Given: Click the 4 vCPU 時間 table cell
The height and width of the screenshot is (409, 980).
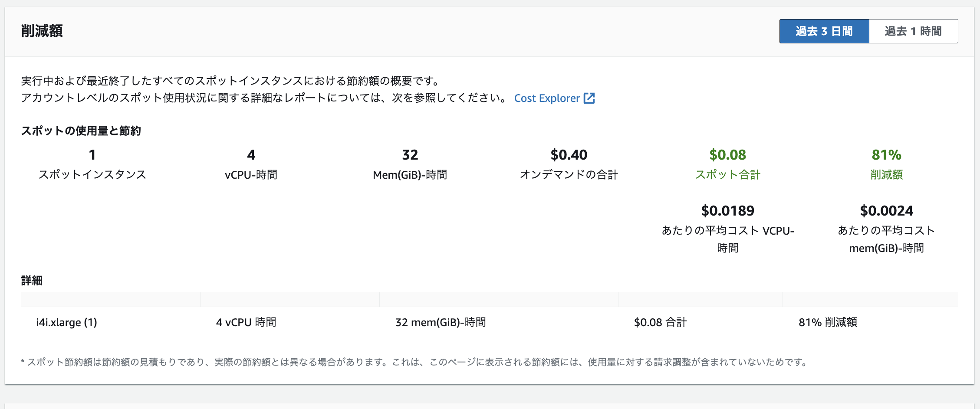Looking at the screenshot, I should click(x=246, y=322).
